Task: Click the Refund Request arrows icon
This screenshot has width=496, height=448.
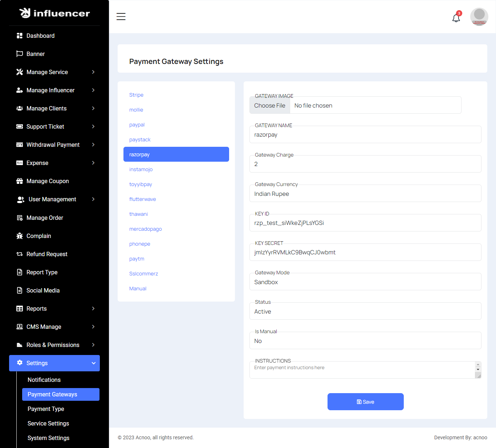Action: 20,254
